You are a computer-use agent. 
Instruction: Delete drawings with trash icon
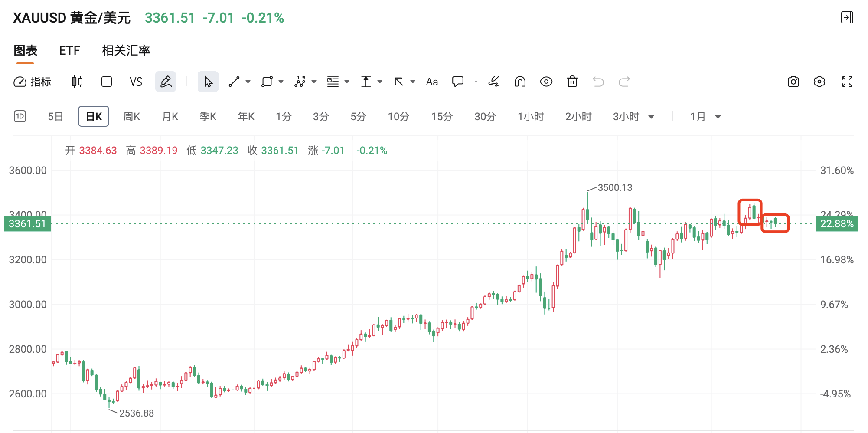[572, 82]
